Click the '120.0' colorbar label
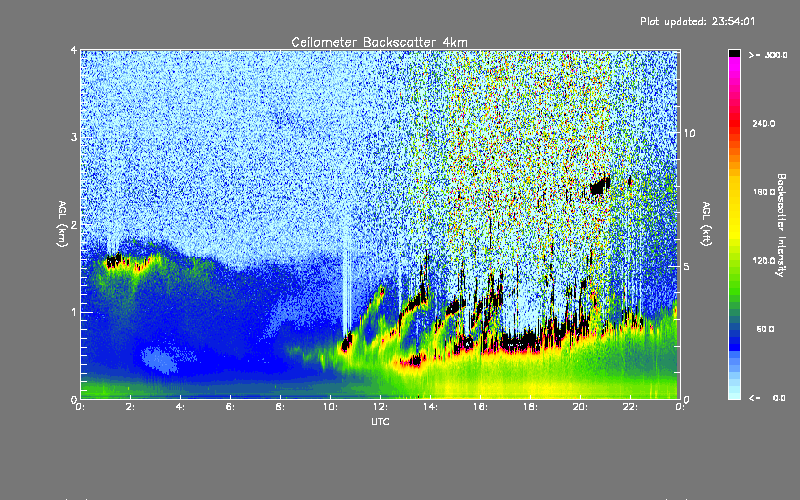Screen dimensions: 800x500 [764, 260]
